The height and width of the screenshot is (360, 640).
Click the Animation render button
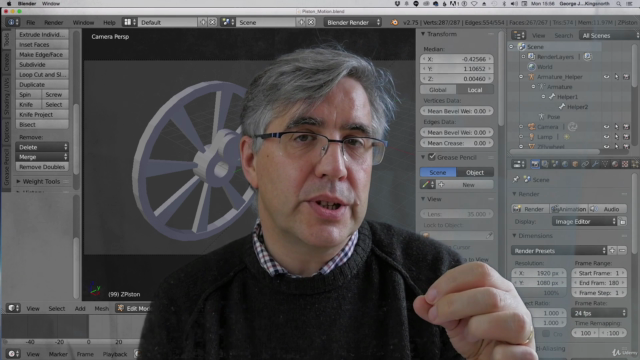[569, 209]
